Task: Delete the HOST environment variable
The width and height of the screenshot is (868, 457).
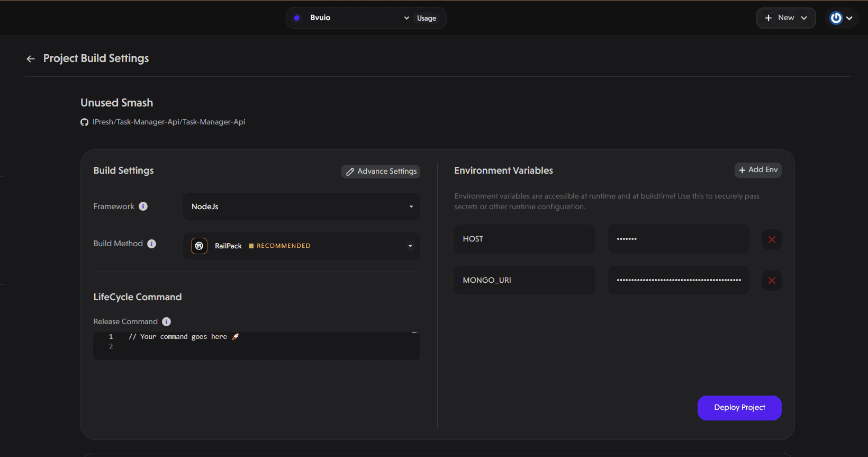Action: [x=772, y=239]
